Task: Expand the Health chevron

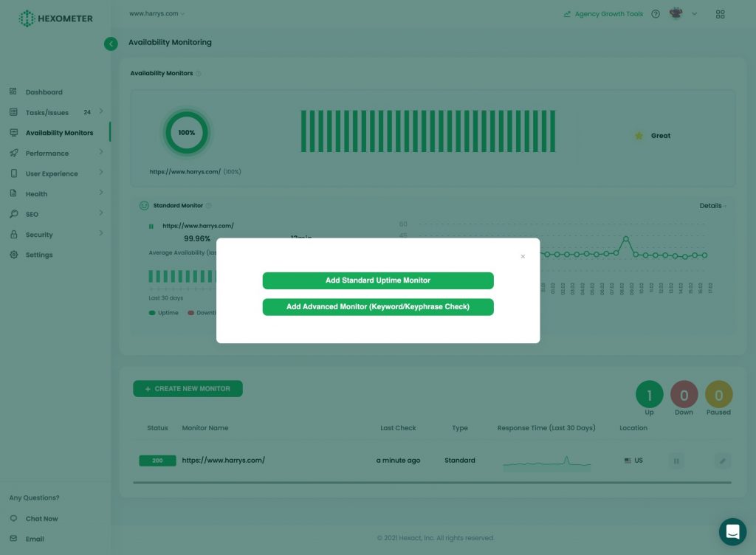Action: click(100, 192)
